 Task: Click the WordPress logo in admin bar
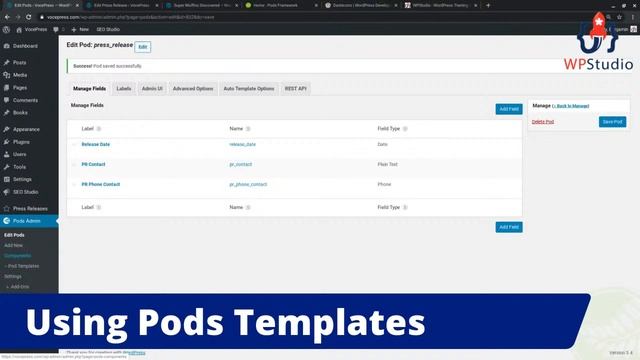[6, 29]
